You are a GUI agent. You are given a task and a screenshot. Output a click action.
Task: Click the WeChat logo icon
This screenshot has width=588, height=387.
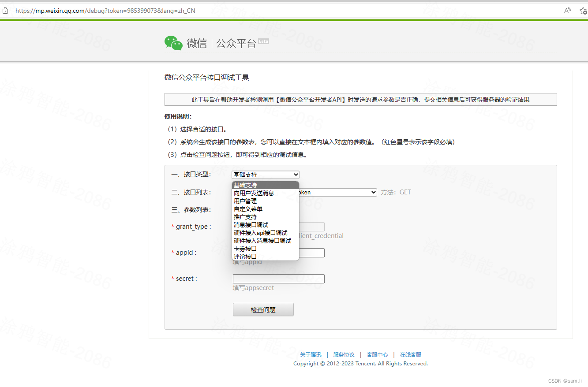(x=173, y=43)
